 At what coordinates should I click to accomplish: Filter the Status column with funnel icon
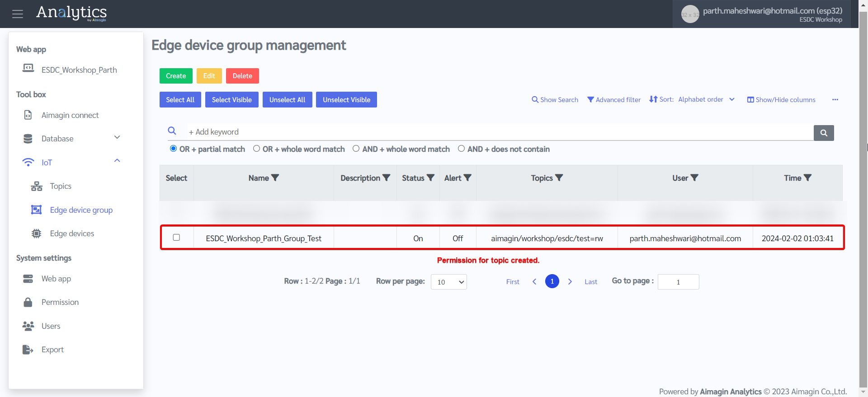click(430, 178)
